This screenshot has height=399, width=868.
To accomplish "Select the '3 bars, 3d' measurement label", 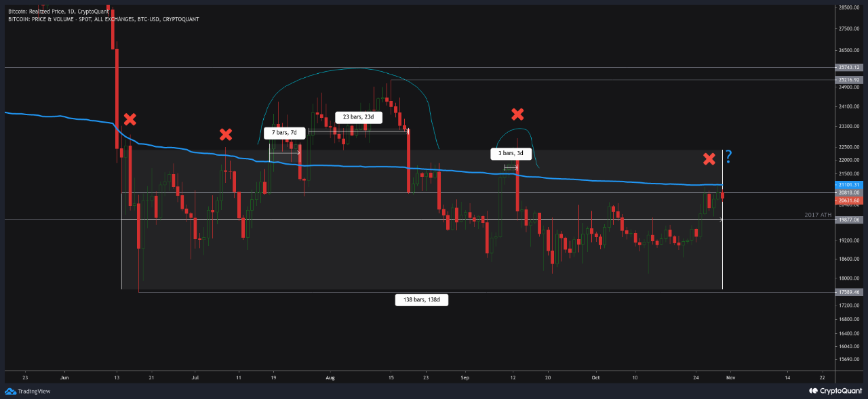I will [x=512, y=154].
